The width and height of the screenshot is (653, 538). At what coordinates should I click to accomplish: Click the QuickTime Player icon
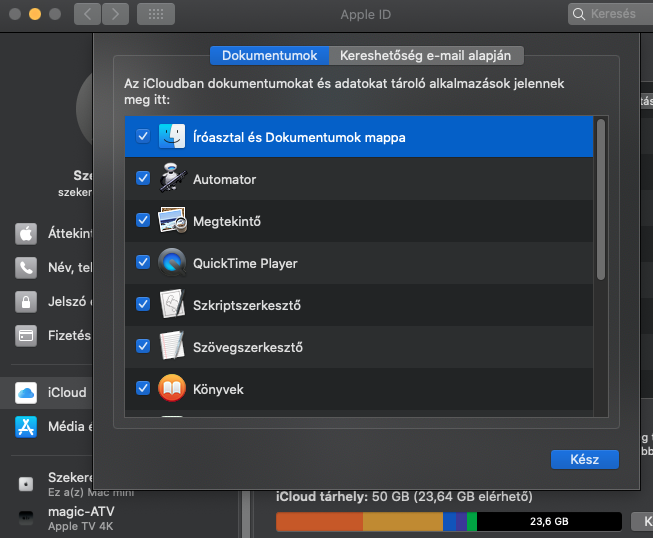(172, 262)
